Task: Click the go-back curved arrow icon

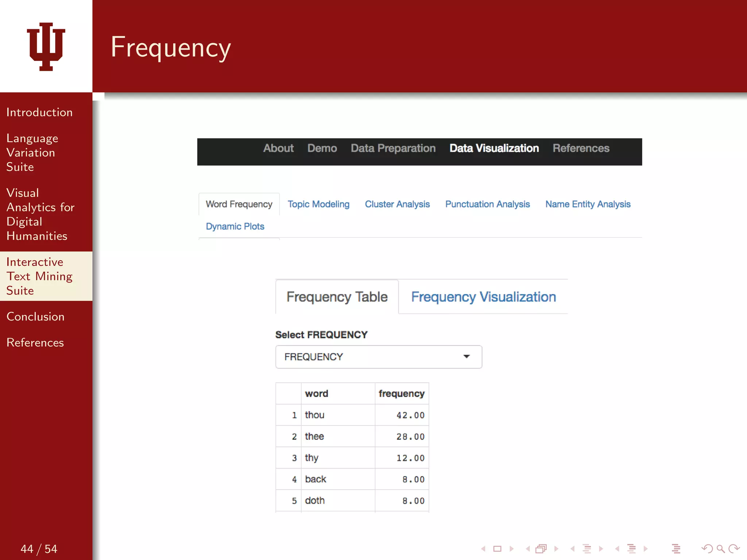Action: pyautogui.click(x=707, y=549)
